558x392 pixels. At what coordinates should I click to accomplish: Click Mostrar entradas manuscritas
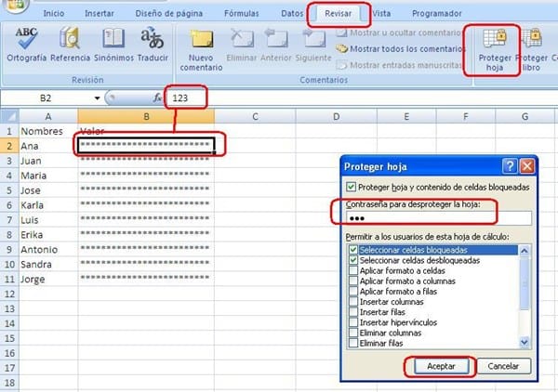[399, 65]
